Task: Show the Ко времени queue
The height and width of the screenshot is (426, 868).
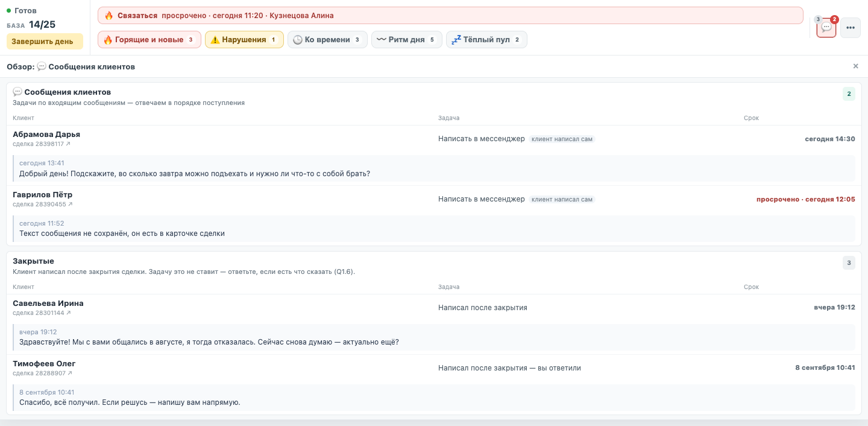Action: (x=327, y=40)
